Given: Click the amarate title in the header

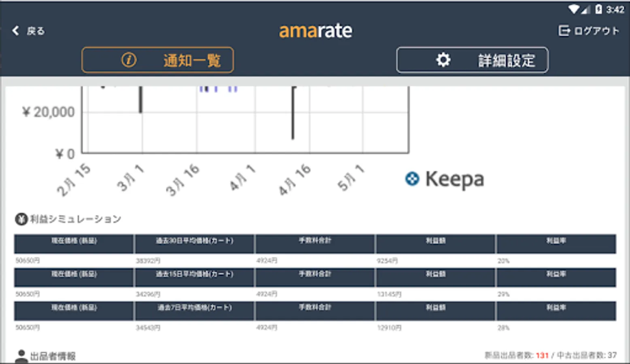Looking at the screenshot, I should pos(315,30).
